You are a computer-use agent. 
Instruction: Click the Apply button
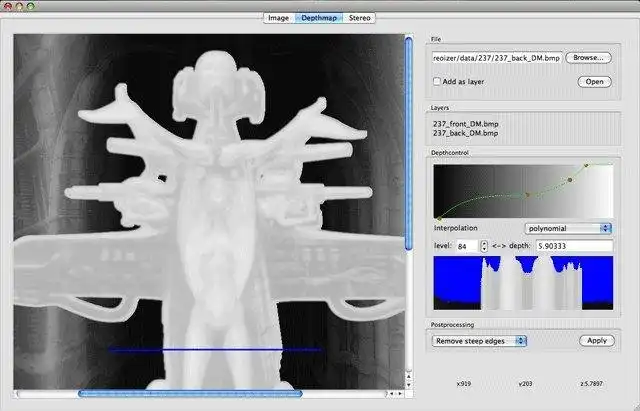pos(597,340)
